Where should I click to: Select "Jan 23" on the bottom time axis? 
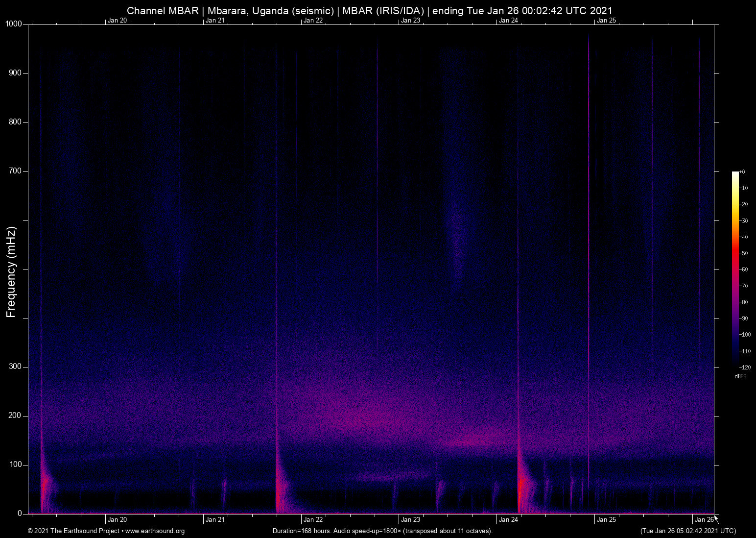[x=410, y=519]
